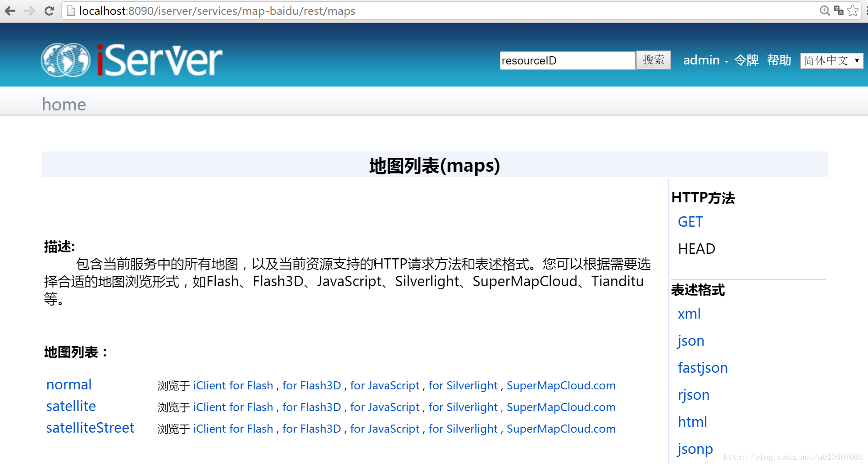
Task: Open the jsonp representation format
Action: point(695,449)
